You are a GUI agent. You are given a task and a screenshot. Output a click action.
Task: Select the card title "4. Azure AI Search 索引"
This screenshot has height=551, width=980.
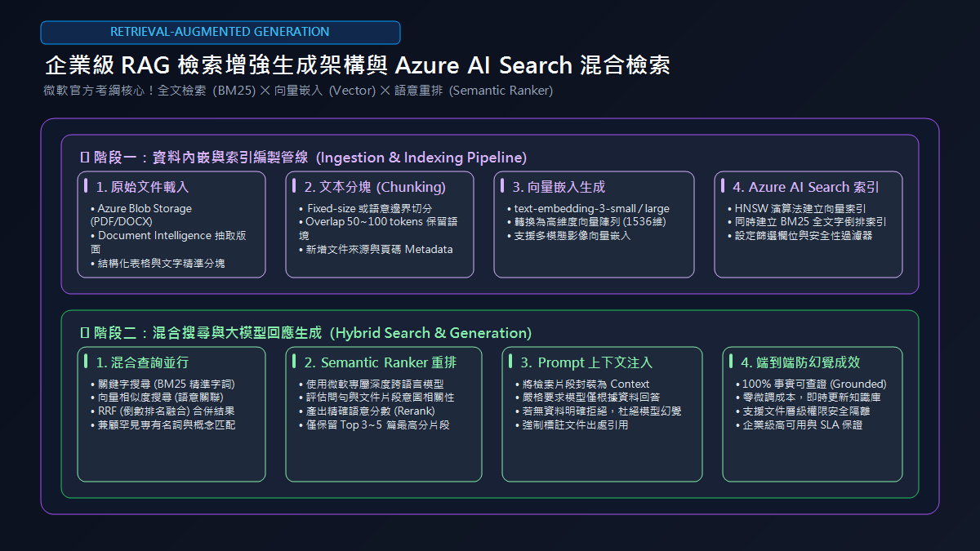tap(806, 187)
